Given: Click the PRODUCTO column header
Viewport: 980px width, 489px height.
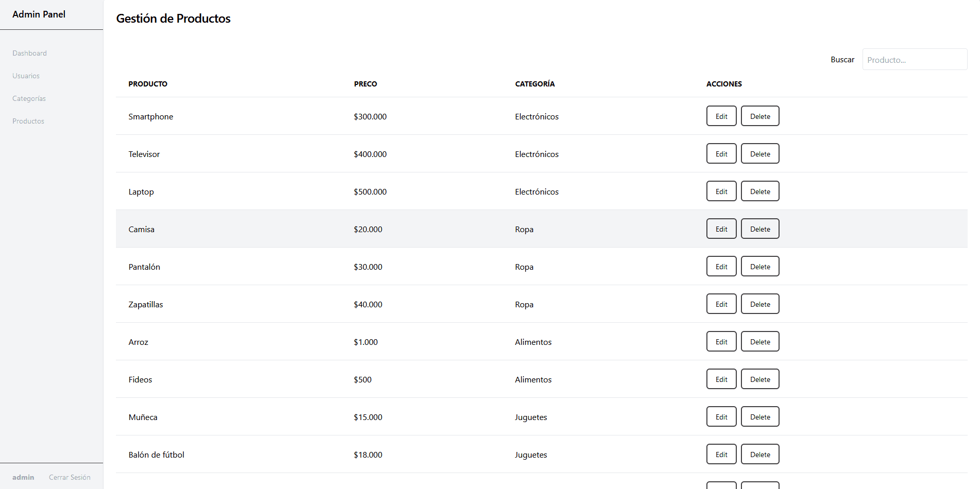Looking at the screenshot, I should coord(148,84).
